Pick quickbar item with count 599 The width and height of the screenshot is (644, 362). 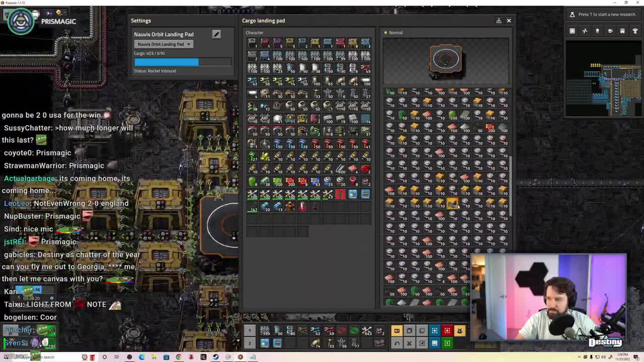tap(265, 330)
